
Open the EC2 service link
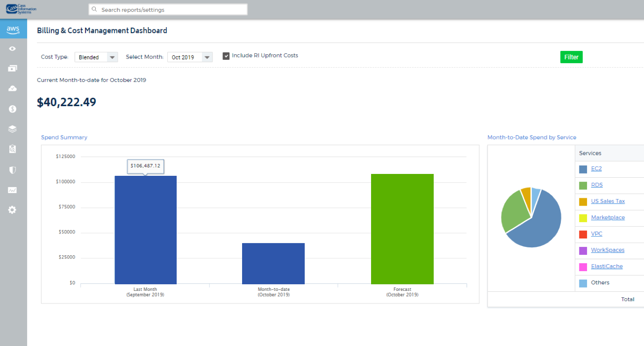[x=596, y=169]
